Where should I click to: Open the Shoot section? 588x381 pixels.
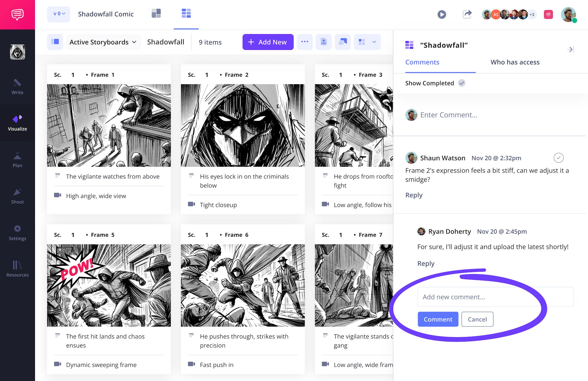(17, 196)
